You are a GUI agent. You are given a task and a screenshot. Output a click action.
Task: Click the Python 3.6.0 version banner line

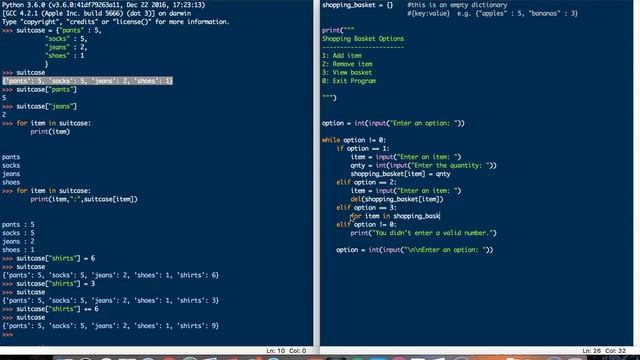click(104, 5)
